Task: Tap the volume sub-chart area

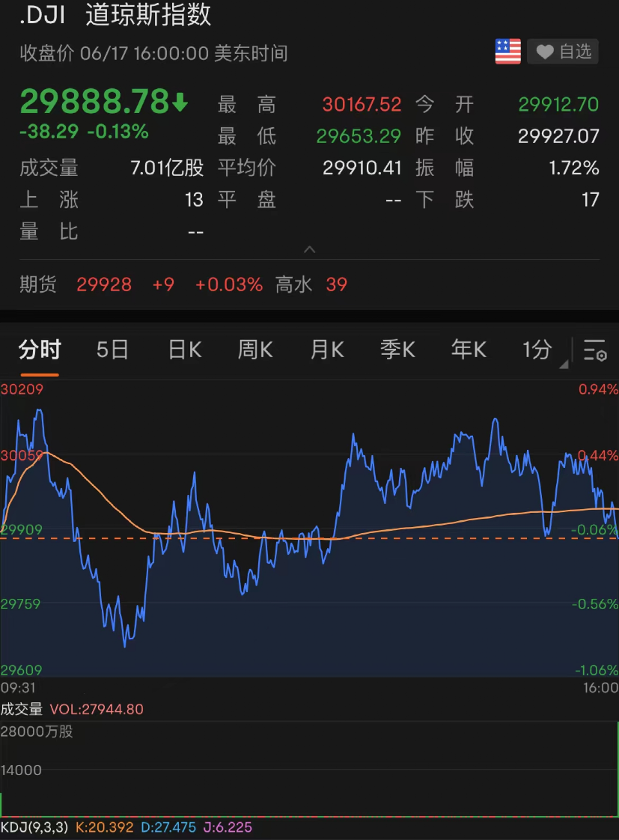Action: coord(310,770)
